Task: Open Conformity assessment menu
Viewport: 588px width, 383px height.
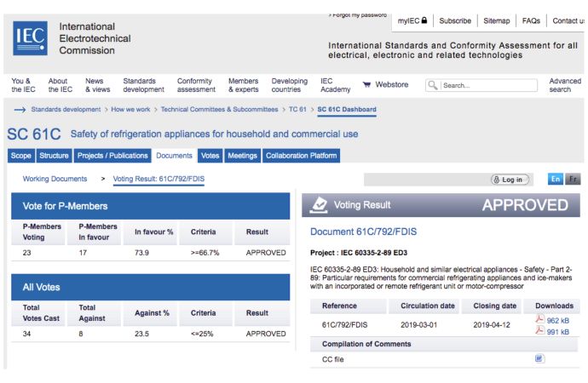Action: tap(196, 85)
